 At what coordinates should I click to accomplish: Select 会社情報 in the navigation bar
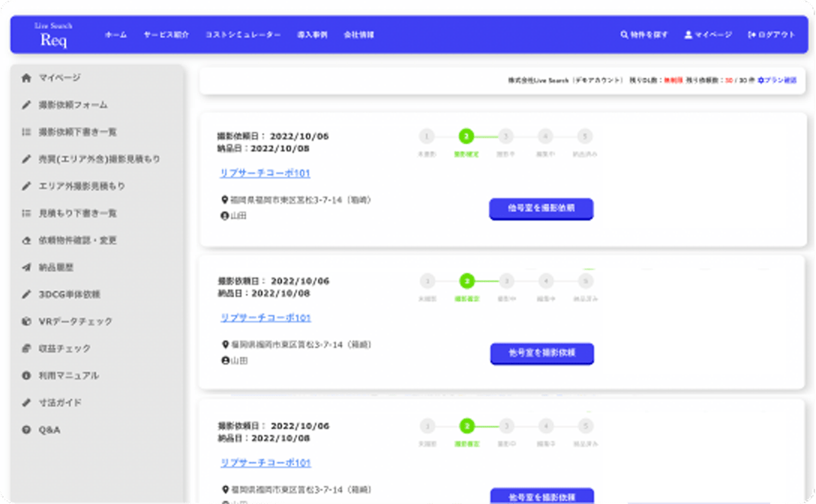click(358, 35)
